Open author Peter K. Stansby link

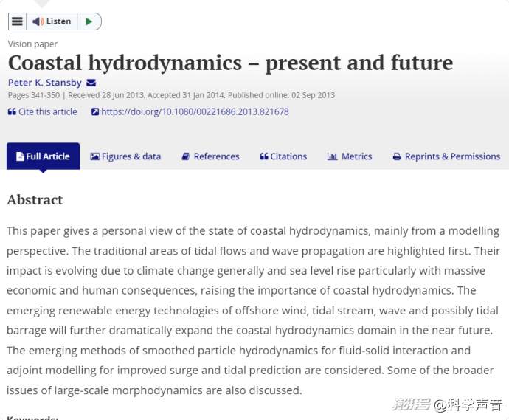point(45,83)
